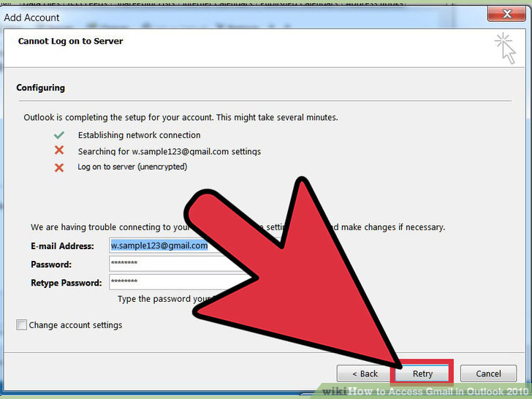
Task: Click the Cancel button
Action: point(488,373)
